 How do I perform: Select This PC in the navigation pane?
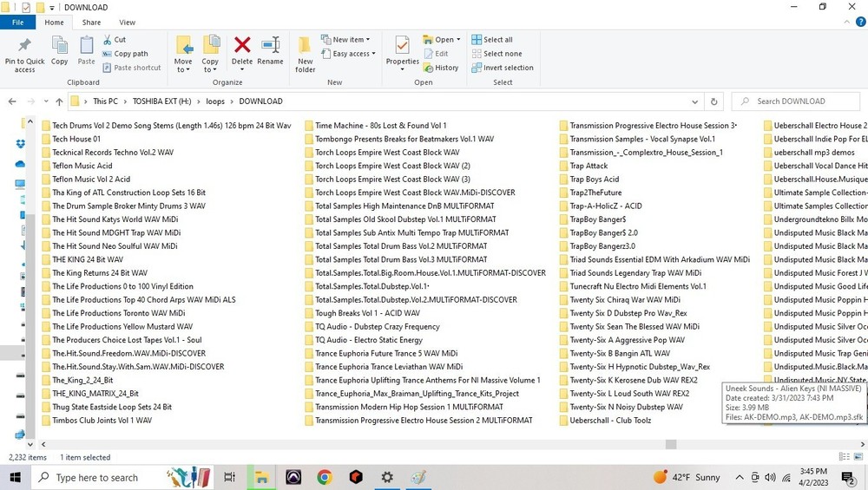pyautogui.click(x=21, y=184)
